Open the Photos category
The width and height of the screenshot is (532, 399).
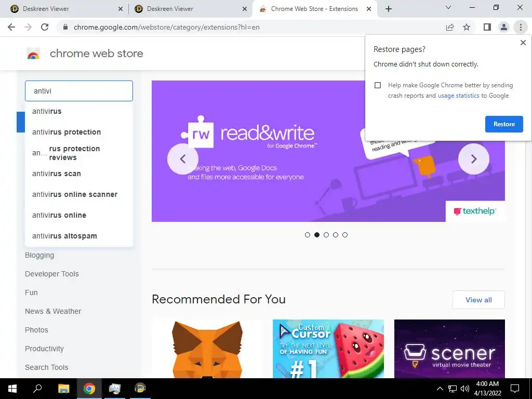coord(36,330)
